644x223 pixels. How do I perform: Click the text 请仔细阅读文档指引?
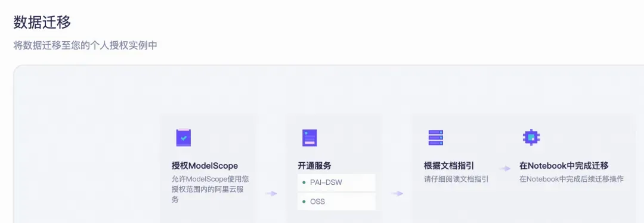(456, 179)
